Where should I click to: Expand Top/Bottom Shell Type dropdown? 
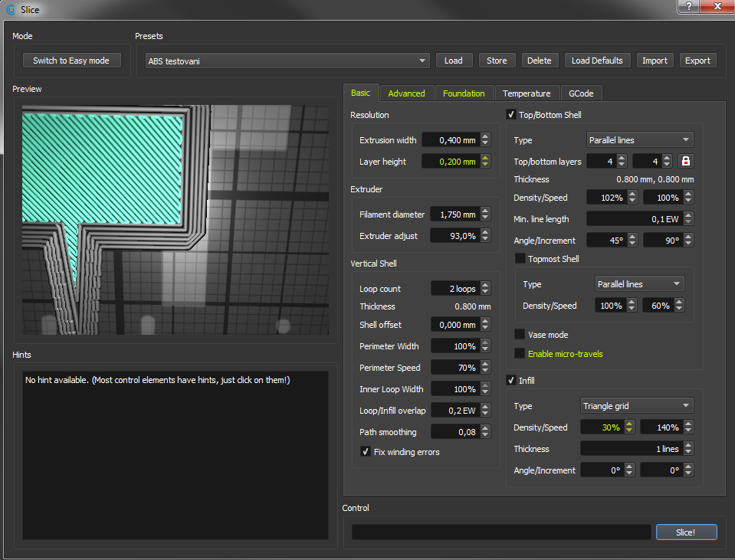coord(640,140)
